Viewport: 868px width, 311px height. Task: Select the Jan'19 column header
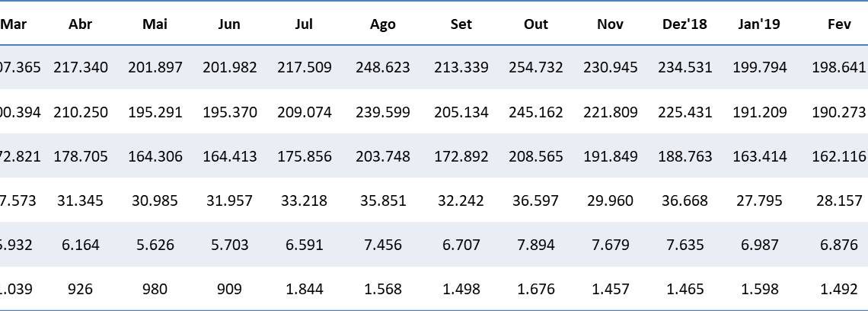(x=762, y=24)
